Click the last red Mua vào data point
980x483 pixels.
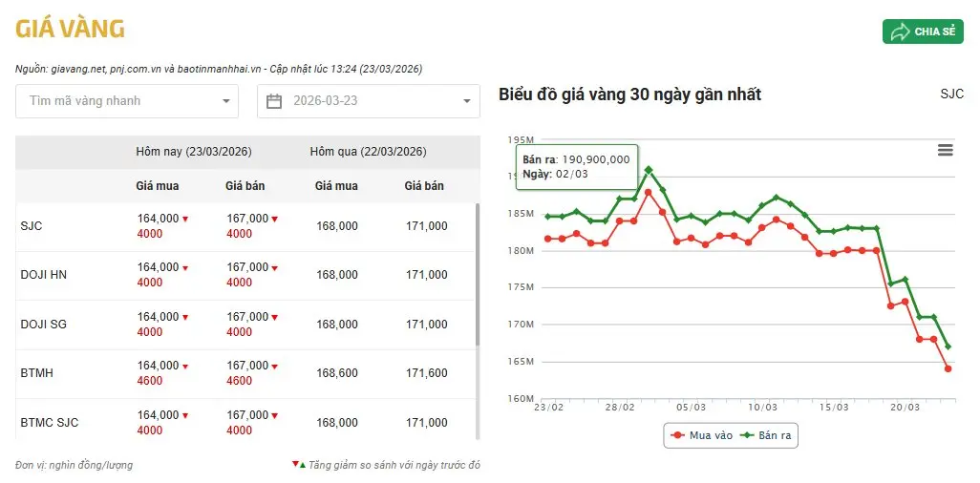click(x=948, y=368)
